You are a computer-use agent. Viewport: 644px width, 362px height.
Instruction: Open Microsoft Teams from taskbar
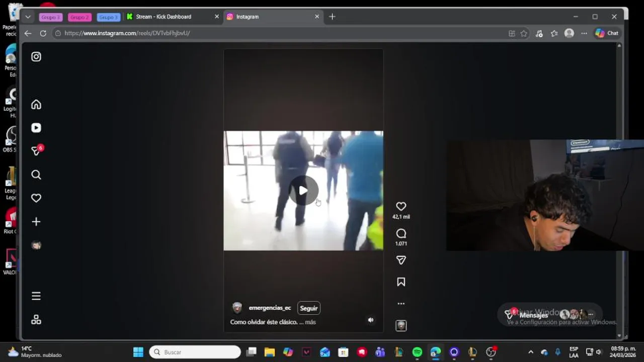point(380,352)
